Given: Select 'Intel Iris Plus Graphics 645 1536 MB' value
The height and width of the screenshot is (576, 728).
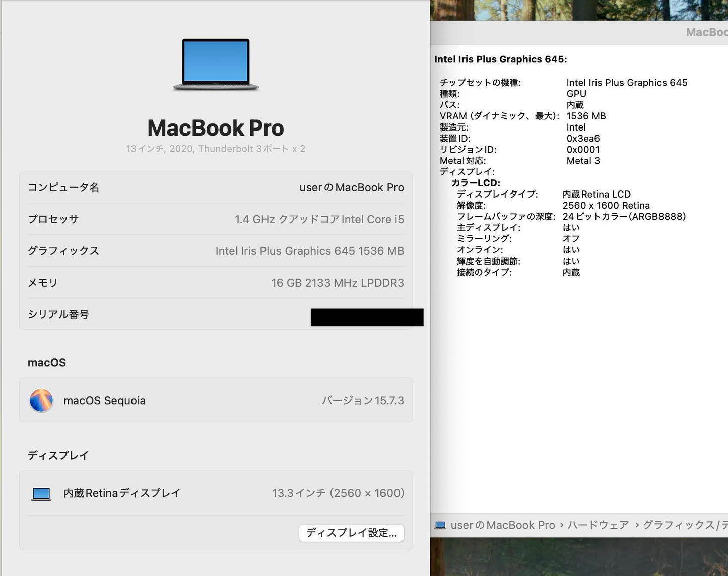Looking at the screenshot, I should (x=310, y=251).
